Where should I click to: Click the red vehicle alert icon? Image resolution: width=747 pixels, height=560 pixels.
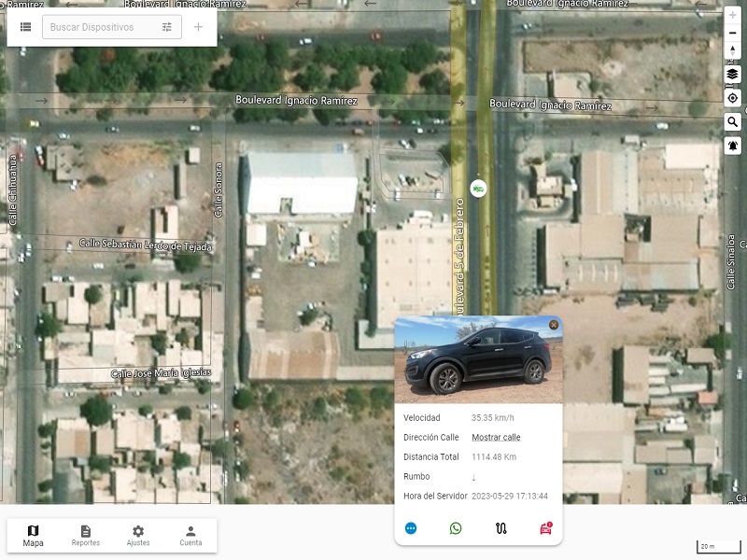coord(545,528)
